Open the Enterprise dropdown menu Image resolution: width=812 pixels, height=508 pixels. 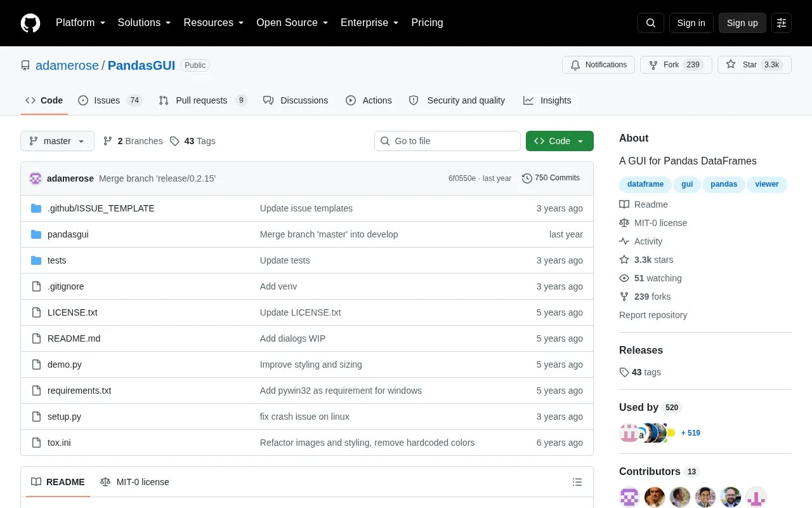(x=370, y=23)
